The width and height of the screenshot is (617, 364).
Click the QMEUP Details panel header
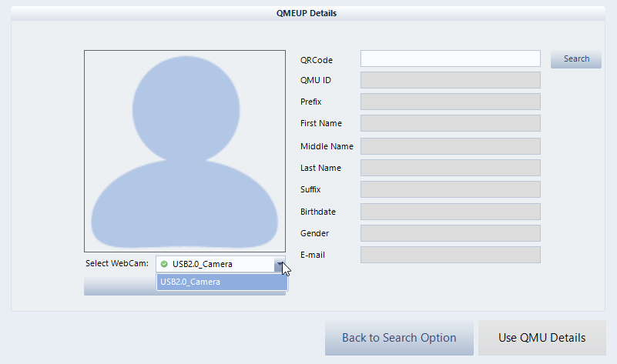(x=307, y=13)
